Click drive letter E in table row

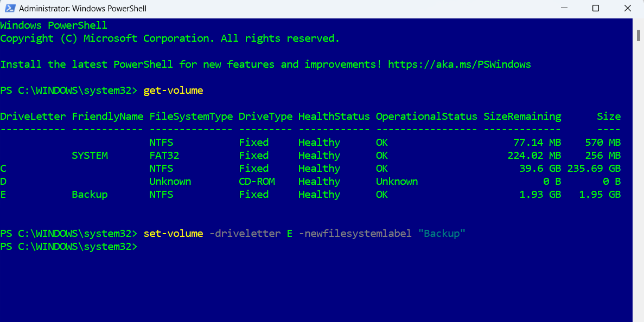pyautogui.click(x=3, y=195)
